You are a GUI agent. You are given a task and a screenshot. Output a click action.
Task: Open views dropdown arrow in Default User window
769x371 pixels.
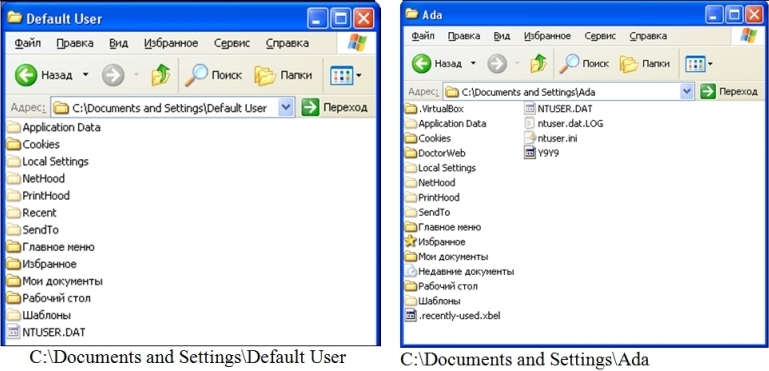tap(359, 76)
